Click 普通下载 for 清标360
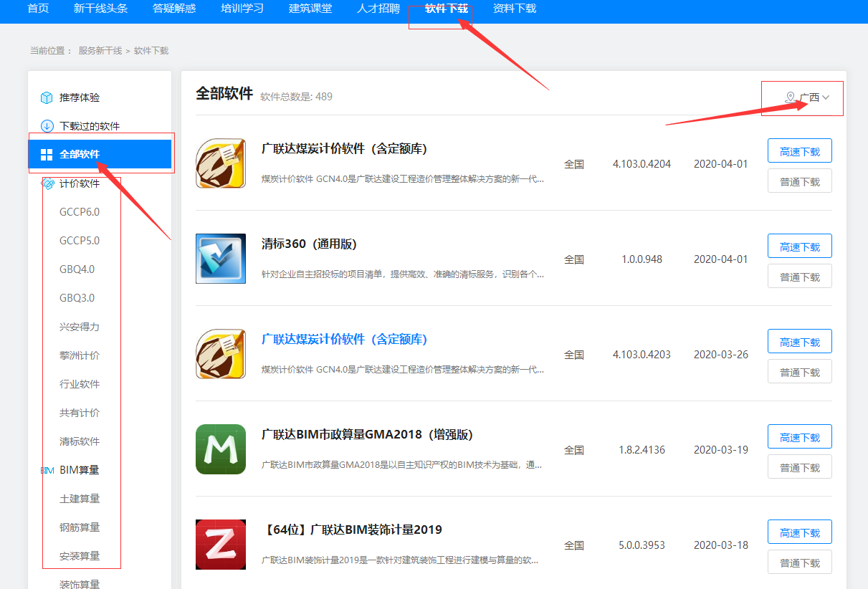The height and width of the screenshot is (589, 868). tap(800, 277)
